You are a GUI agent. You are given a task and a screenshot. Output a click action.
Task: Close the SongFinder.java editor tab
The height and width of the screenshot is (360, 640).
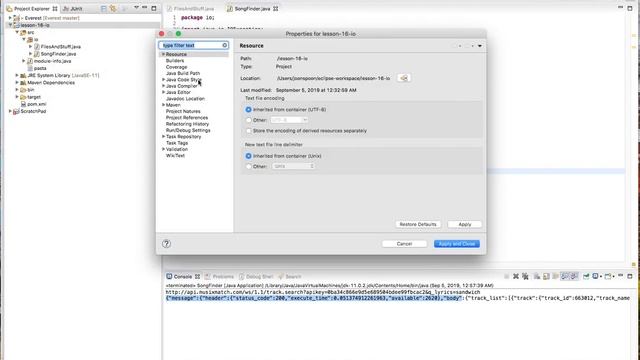276,9
